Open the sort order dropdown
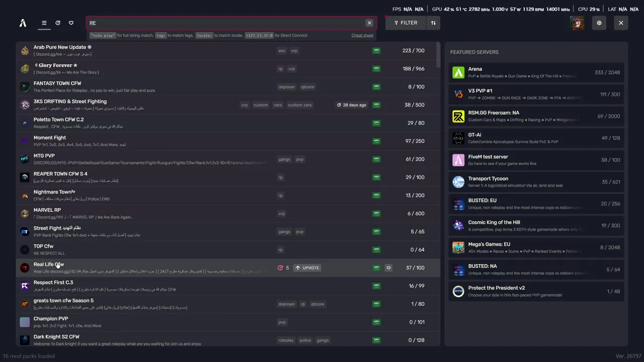The image size is (644, 362). (x=433, y=23)
